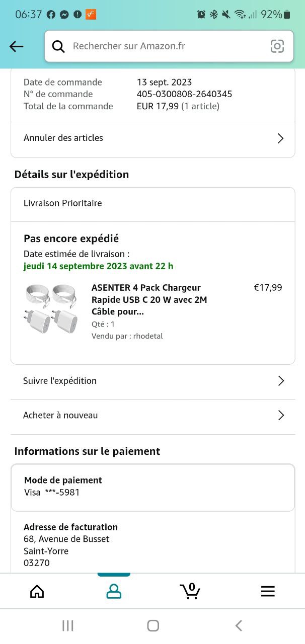Open the camera scan search icon
Viewport: 305px width, 644px height.
pyautogui.click(x=277, y=47)
